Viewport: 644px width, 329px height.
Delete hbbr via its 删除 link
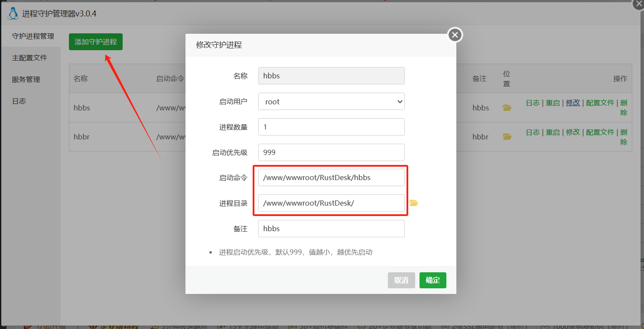point(623,137)
